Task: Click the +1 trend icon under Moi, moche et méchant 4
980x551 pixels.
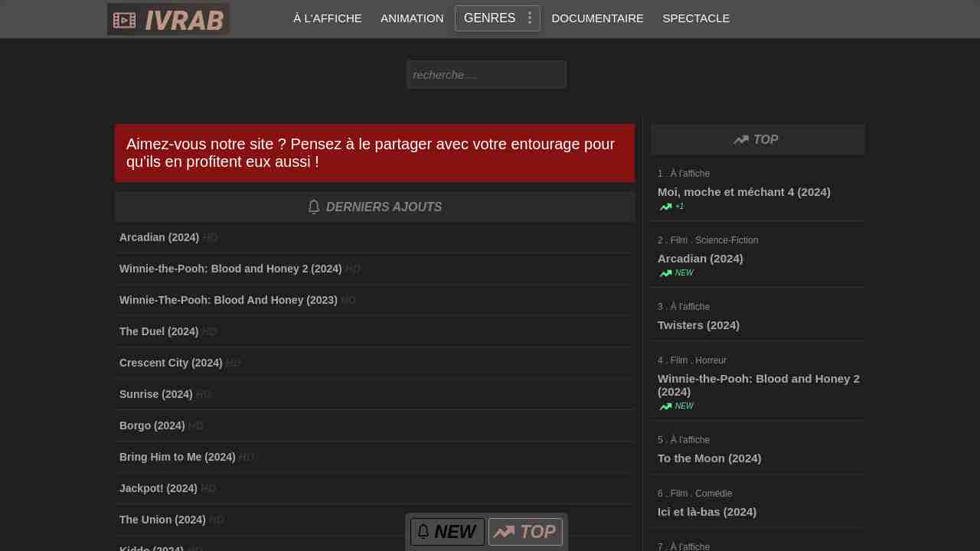Action: [x=665, y=207]
